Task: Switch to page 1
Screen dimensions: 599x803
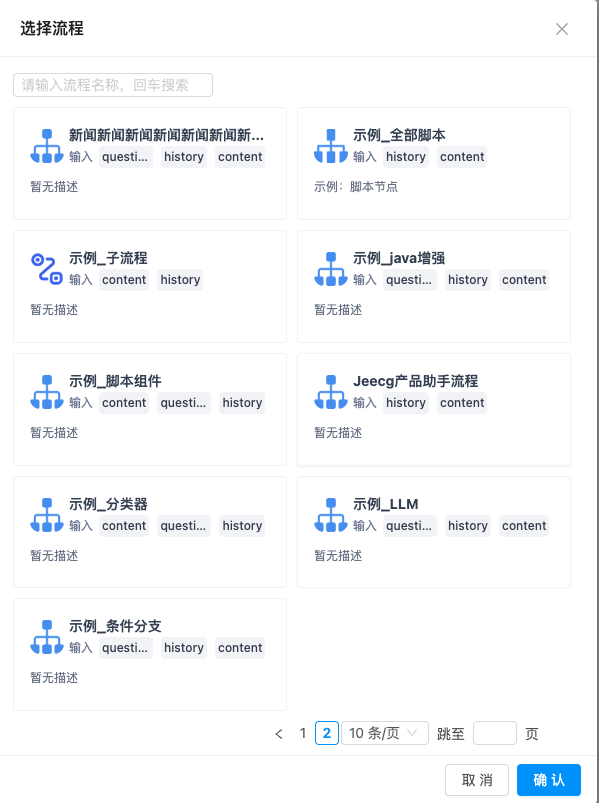Action: (303, 733)
